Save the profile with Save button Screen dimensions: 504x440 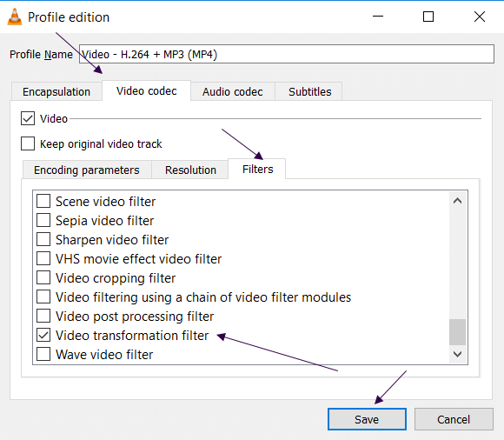pyautogui.click(x=367, y=419)
